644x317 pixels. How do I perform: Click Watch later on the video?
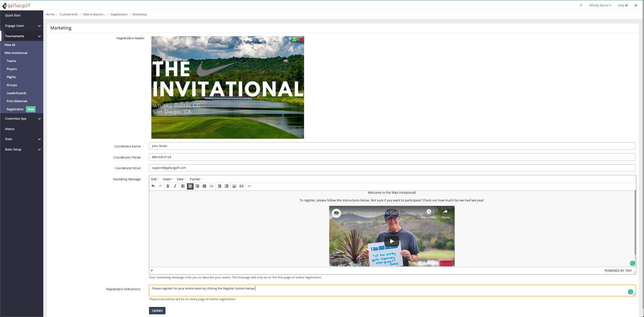(x=429, y=214)
